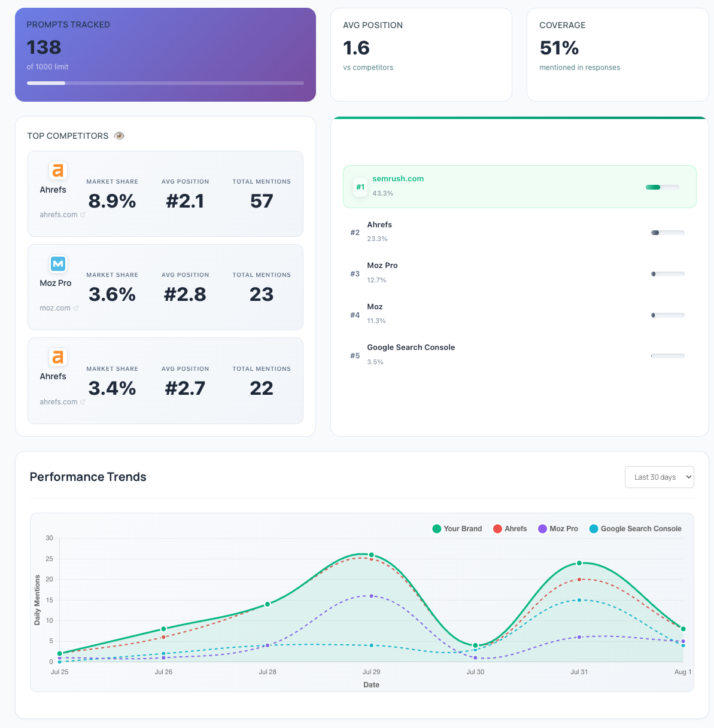Click the eye icon beside Top Competitors

[x=119, y=136]
